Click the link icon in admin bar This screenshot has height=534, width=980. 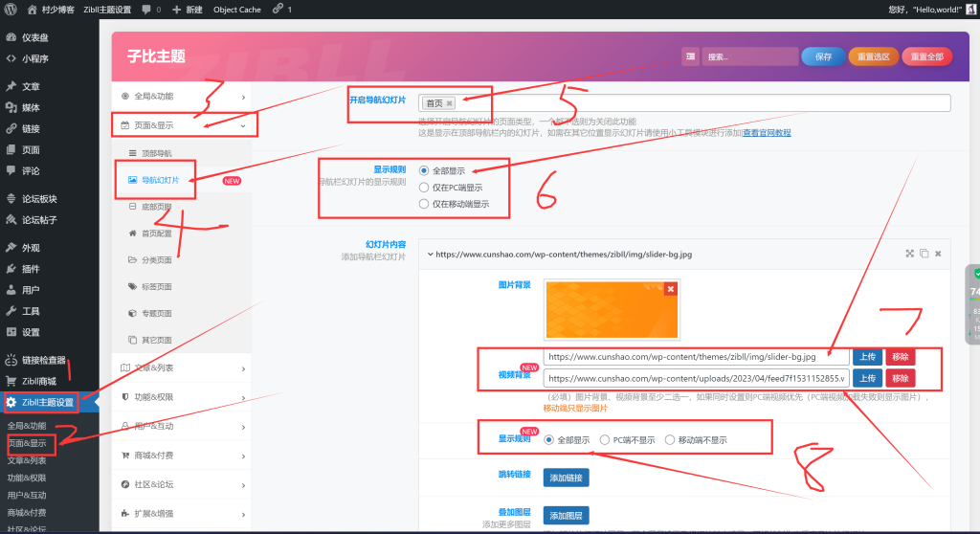(278, 9)
